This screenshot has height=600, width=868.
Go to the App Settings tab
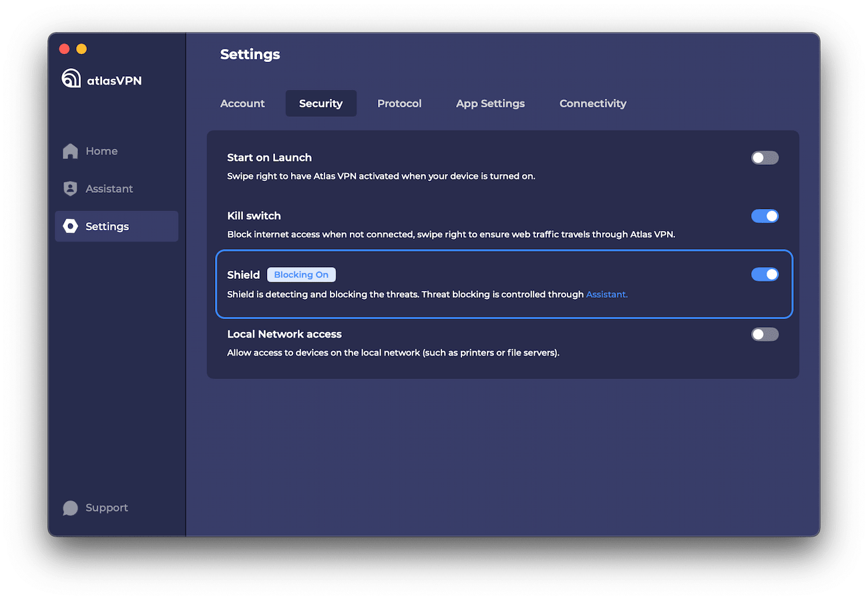tap(490, 103)
